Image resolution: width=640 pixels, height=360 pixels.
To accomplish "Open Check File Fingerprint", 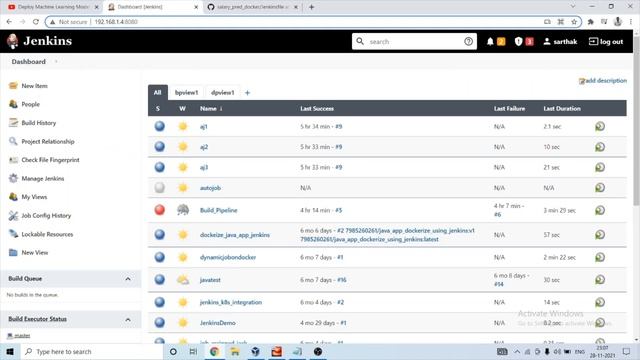I will [50, 160].
